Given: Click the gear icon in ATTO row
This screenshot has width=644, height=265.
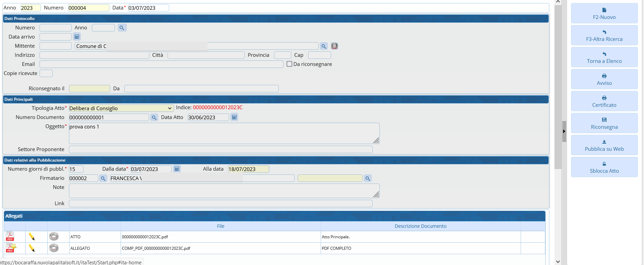Looking at the screenshot, I should pyautogui.click(x=54, y=237).
